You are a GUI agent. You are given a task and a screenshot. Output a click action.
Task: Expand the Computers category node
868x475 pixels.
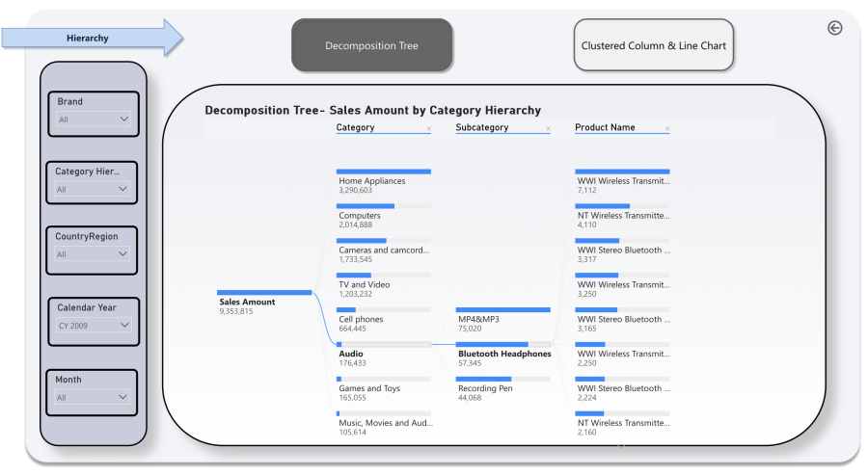pos(383,216)
